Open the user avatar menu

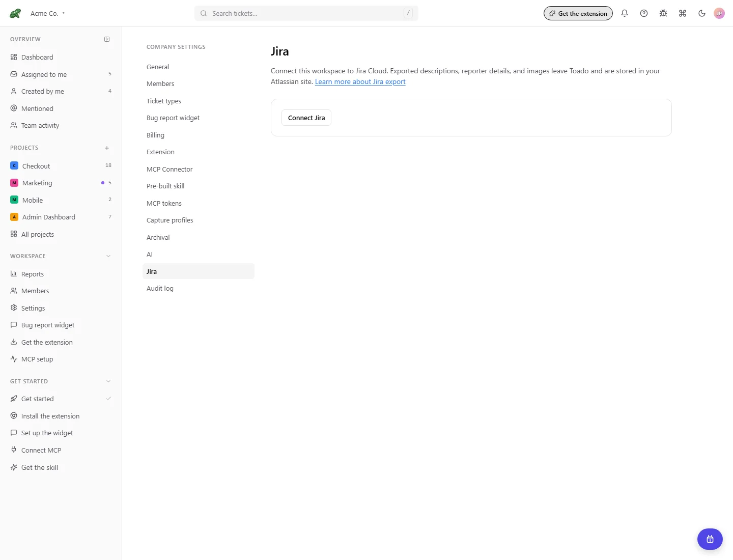719,13
